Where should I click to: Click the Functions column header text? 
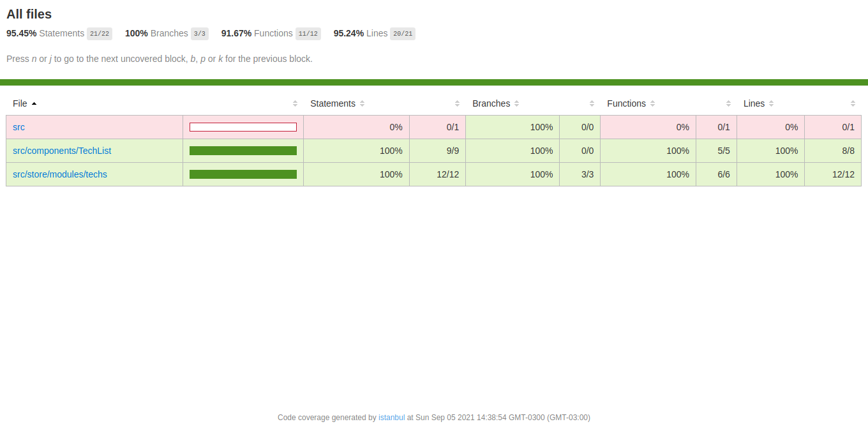click(x=626, y=103)
